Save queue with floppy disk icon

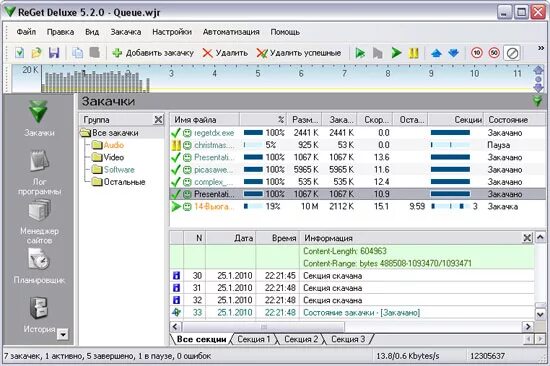click(x=54, y=53)
